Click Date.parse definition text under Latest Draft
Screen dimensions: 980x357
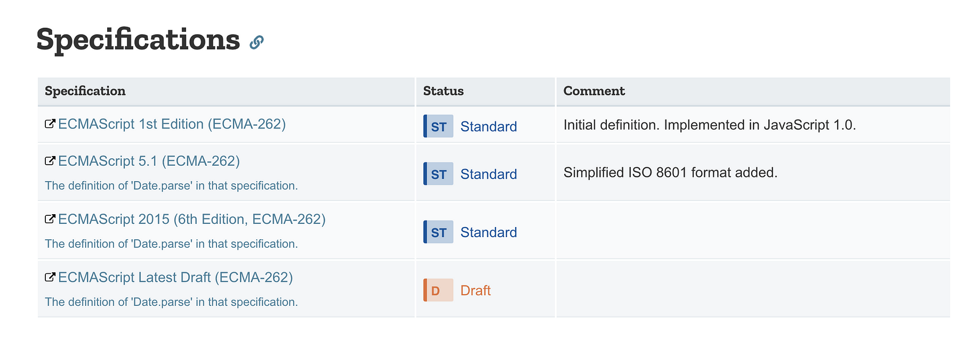pos(171,302)
